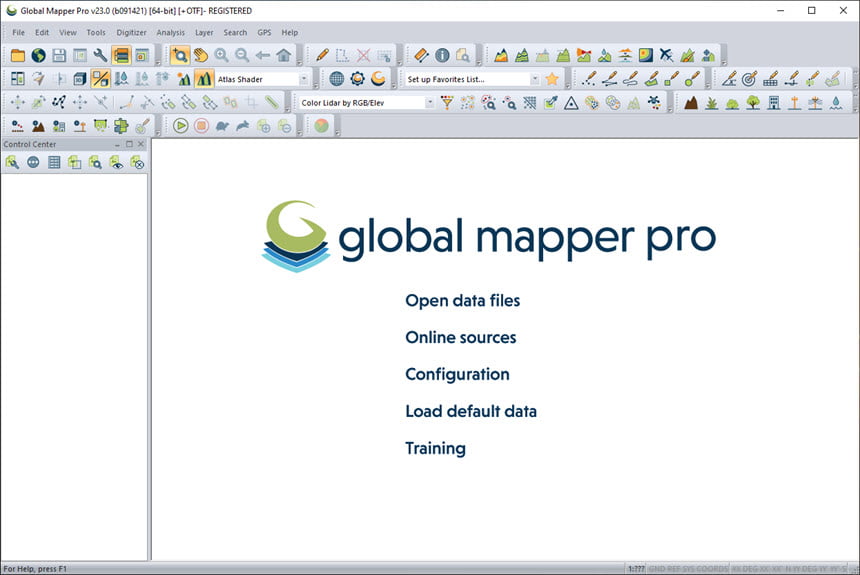
Task: Click the Zoom Out magnifier icon
Action: (x=242, y=55)
